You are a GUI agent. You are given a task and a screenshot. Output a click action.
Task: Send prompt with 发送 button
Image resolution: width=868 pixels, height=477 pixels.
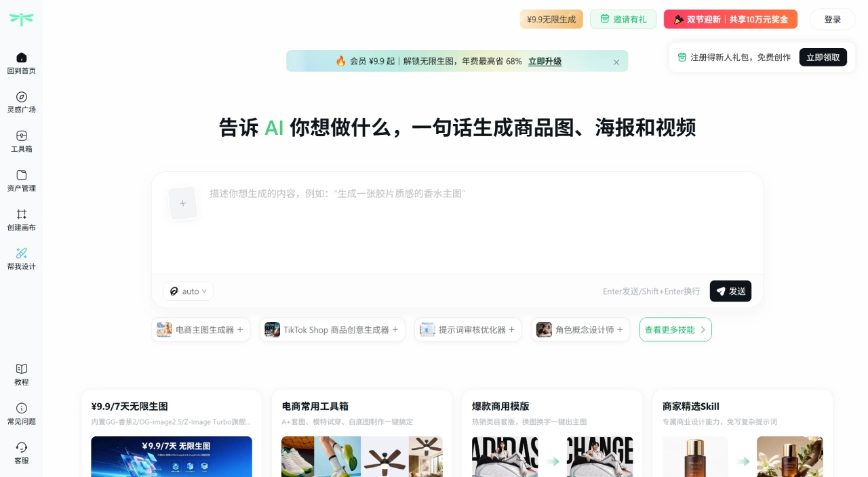coord(730,291)
